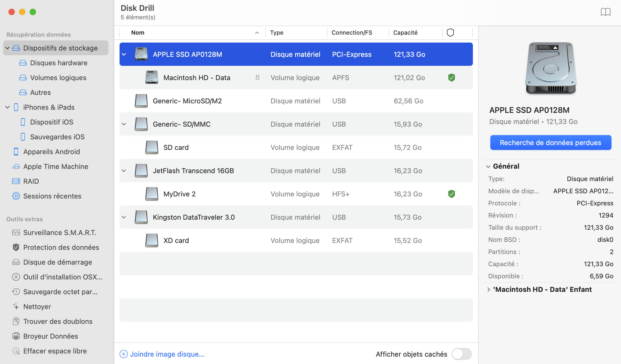Select iPhones & iPads sidebar section
The image size is (621, 364).
coord(49,107)
